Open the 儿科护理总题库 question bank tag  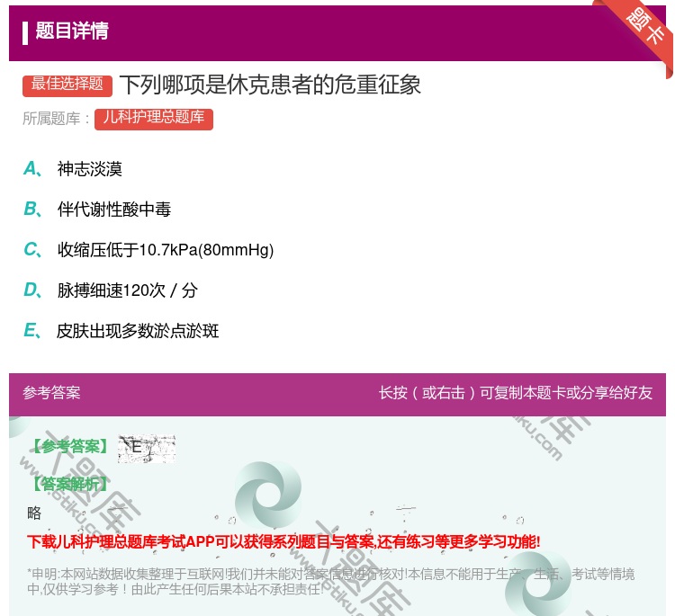click(x=153, y=118)
